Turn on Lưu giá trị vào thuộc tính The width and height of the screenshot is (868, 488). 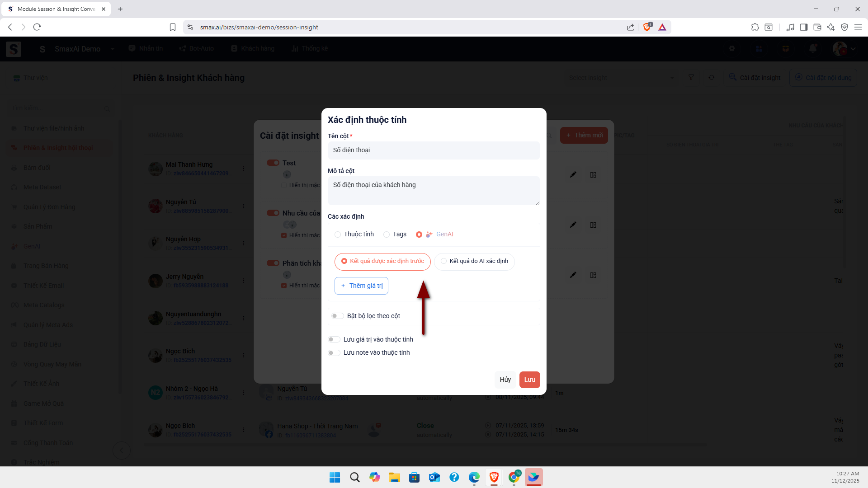coord(334,339)
